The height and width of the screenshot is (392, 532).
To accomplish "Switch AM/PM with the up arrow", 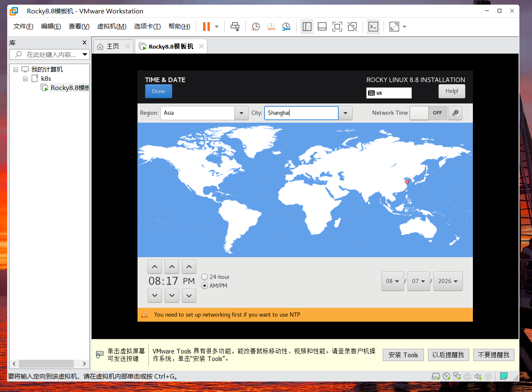I will [189, 267].
